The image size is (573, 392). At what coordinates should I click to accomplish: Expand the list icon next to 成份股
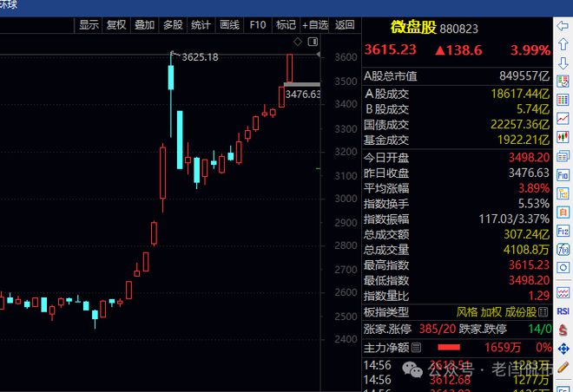point(544,311)
